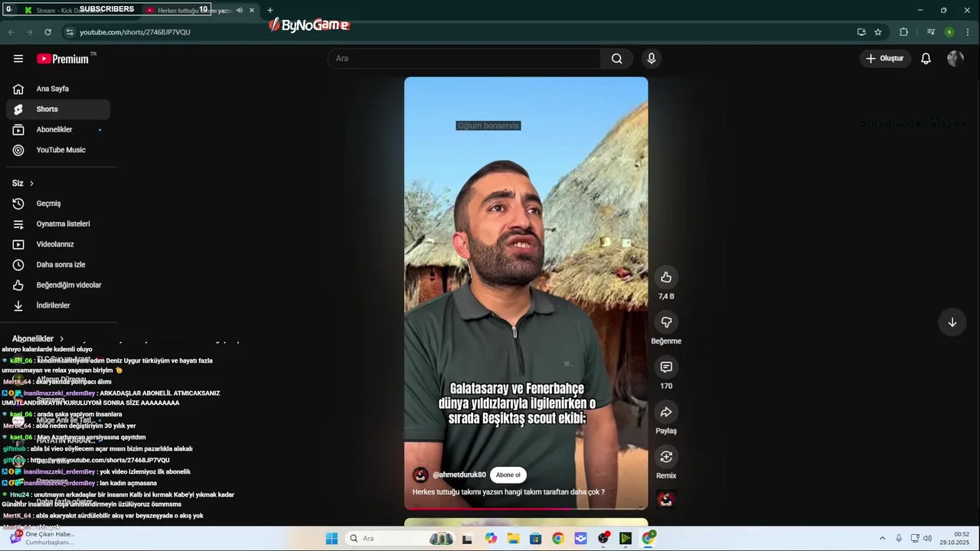Show hidden system tray icons
Image resolution: width=980 pixels, height=551 pixels.
tap(882, 539)
